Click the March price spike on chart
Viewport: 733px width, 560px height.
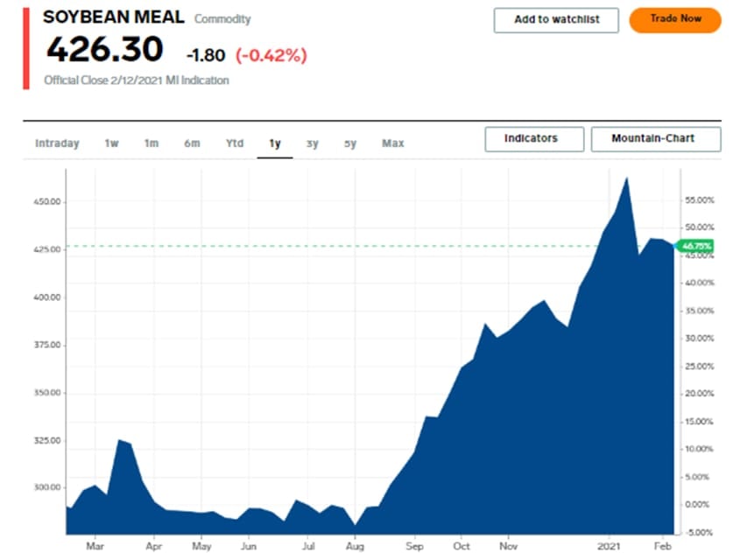[120, 440]
